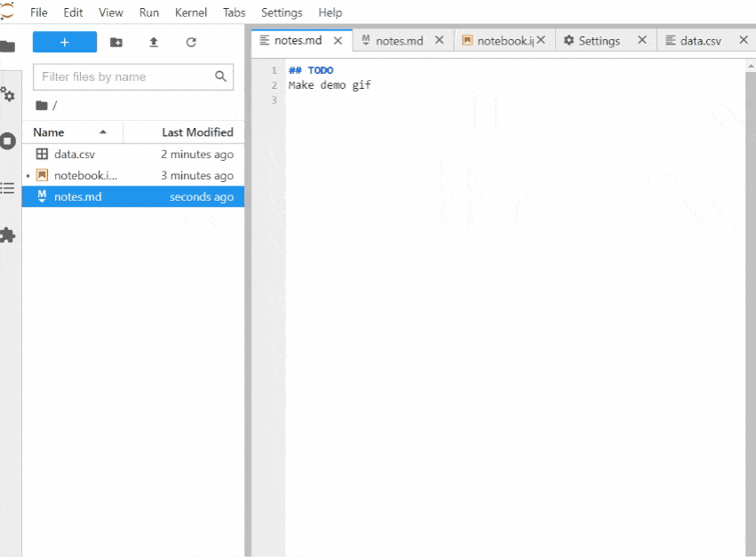Image resolution: width=756 pixels, height=557 pixels.
Task: Focus the Filter files by name field
Action: coord(133,76)
